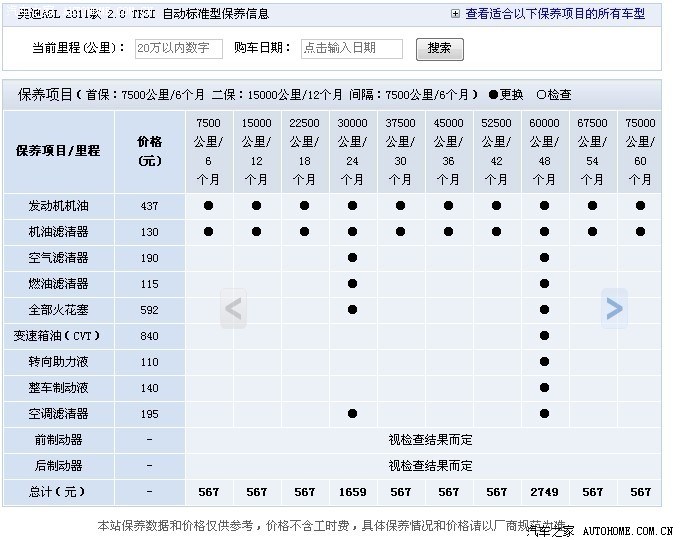The width and height of the screenshot is (680, 540).
Task: Click the 前制动器 视检查结果而定 cell
Action: [430, 440]
